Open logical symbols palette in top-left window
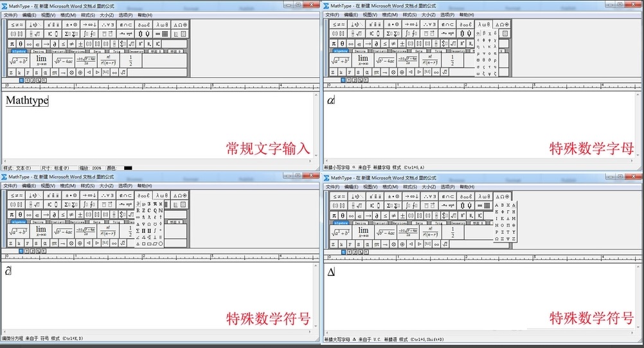 point(107,24)
